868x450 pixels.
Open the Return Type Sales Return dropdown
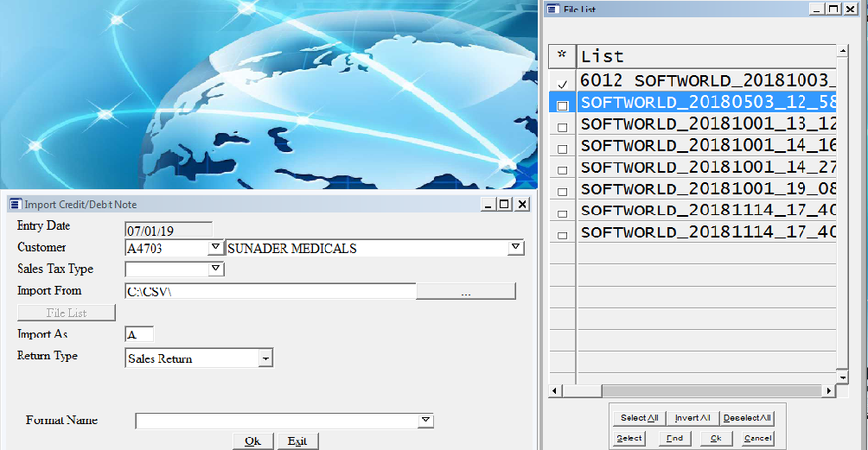(265, 358)
